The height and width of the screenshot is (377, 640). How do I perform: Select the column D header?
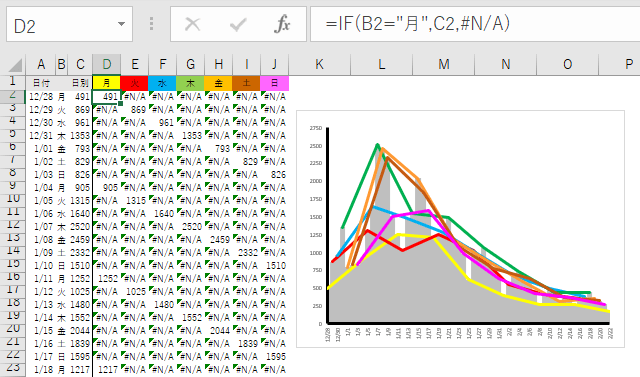pyautogui.click(x=107, y=64)
